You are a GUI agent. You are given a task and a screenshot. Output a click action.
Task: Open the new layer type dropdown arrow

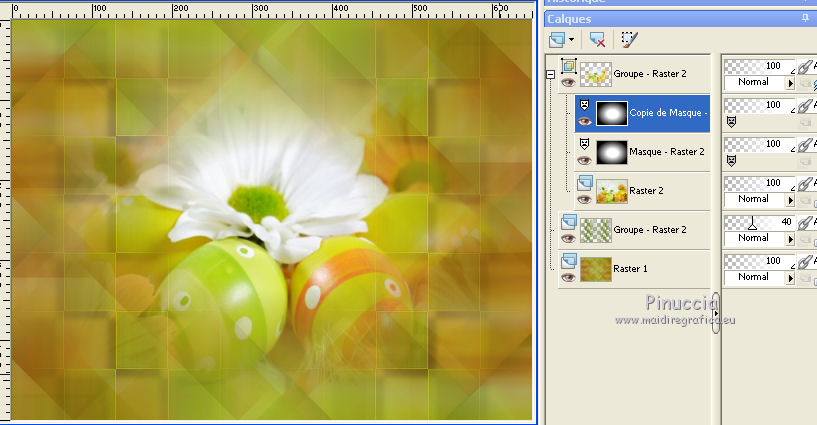(x=572, y=40)
